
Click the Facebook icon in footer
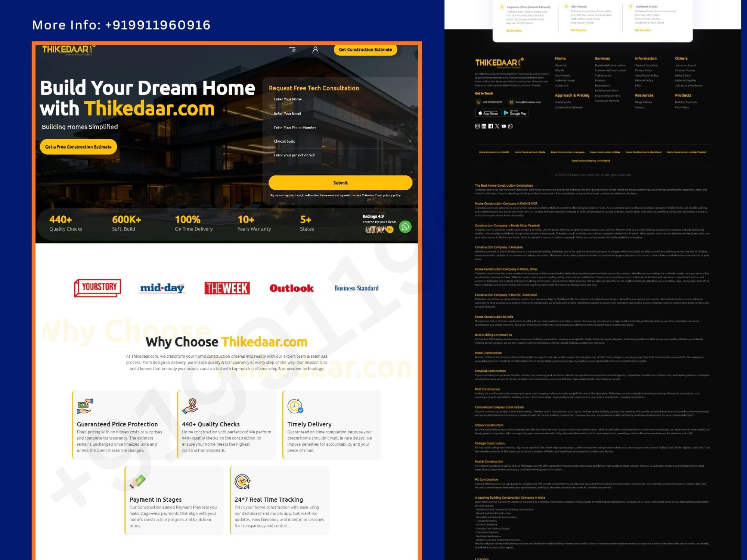(490, 127)
